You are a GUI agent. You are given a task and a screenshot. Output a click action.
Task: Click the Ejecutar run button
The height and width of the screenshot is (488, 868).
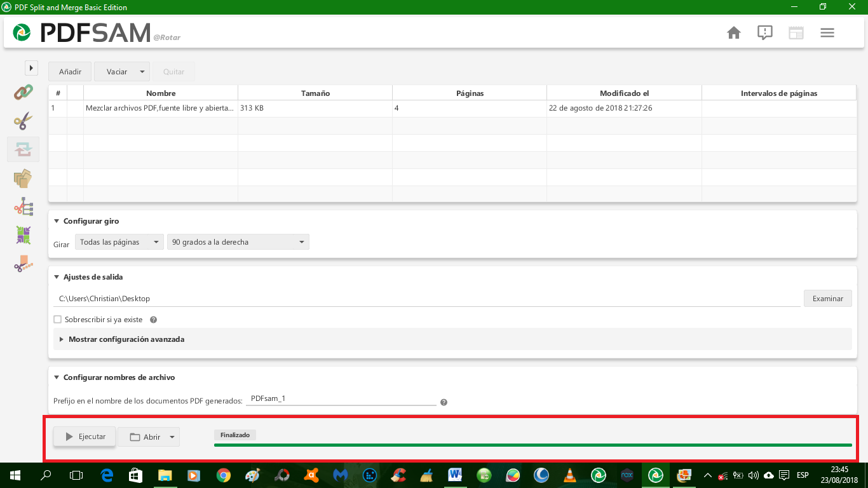coord(85,437)
